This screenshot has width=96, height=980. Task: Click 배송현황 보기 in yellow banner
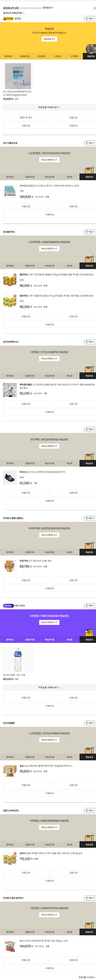(x=49, y=39)
